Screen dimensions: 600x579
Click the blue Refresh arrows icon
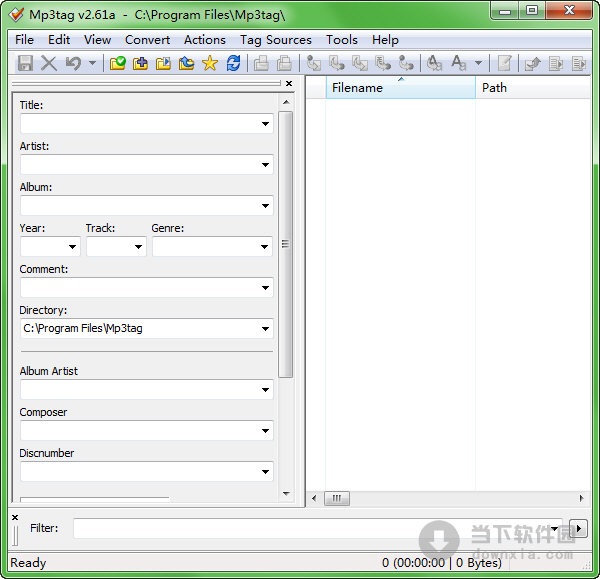(233, 63)
